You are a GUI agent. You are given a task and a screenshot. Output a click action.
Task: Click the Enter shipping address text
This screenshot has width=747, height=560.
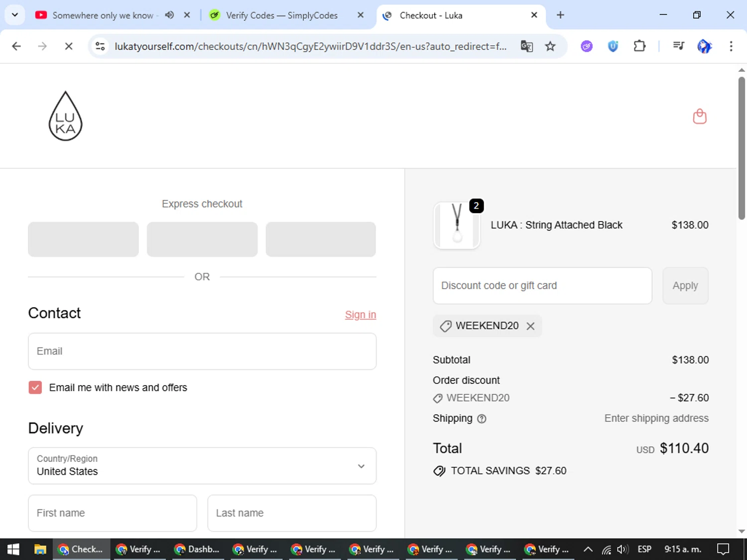point(656,419)
